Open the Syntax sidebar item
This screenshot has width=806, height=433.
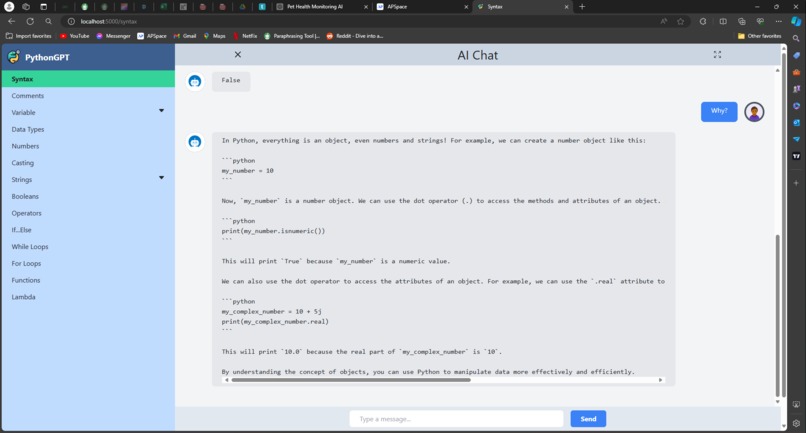[88, 79]
